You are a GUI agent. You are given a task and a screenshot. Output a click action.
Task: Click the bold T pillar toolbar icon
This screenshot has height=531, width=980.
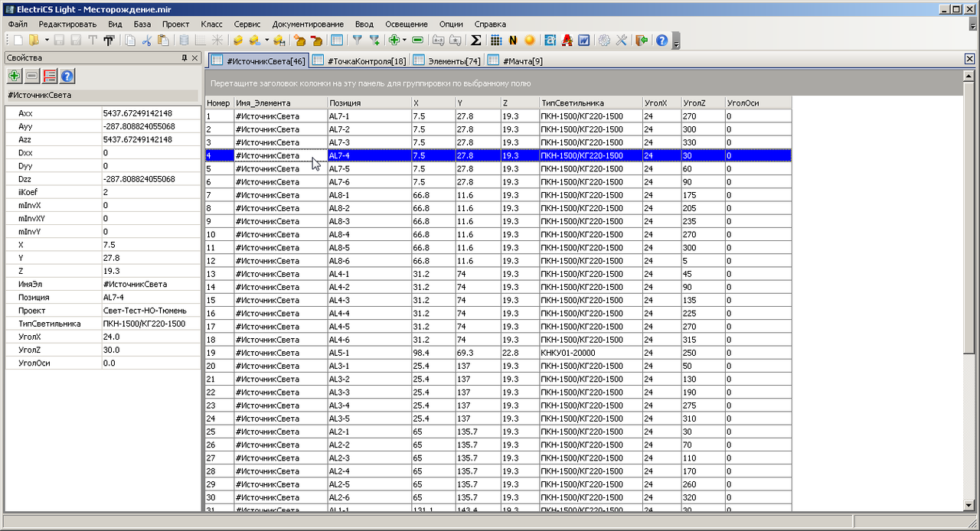click(x=109, y=40)
